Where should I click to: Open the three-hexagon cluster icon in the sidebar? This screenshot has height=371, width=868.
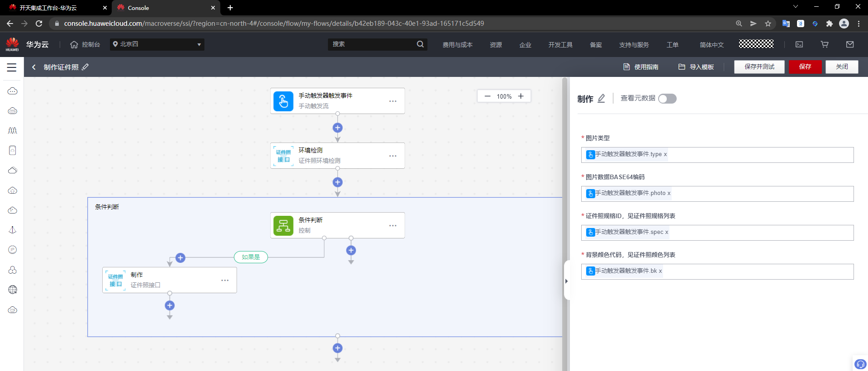pyautogui.click(x=12, y=270)
